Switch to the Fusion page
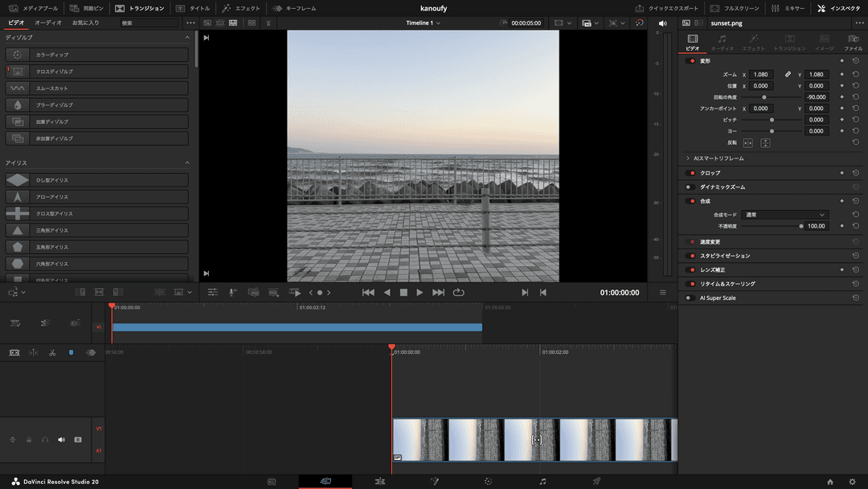Viewport: 868px width, 489px height. 434,481
